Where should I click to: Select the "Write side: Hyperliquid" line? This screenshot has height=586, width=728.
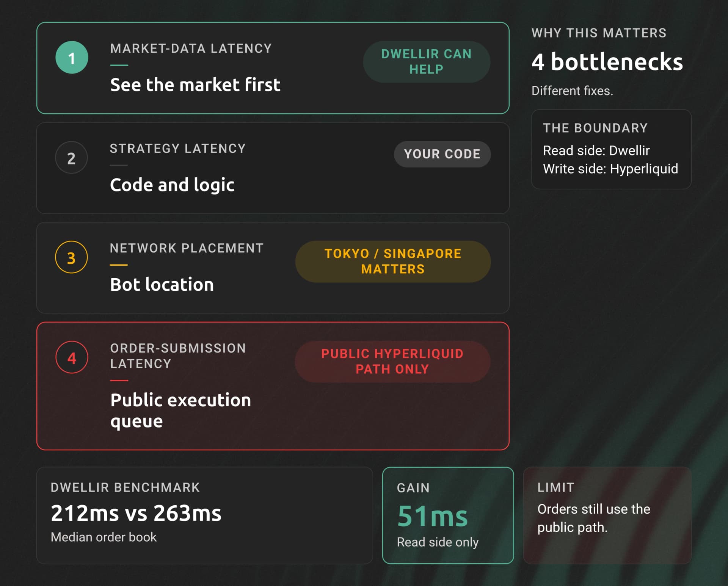click(x=610, y=169)
